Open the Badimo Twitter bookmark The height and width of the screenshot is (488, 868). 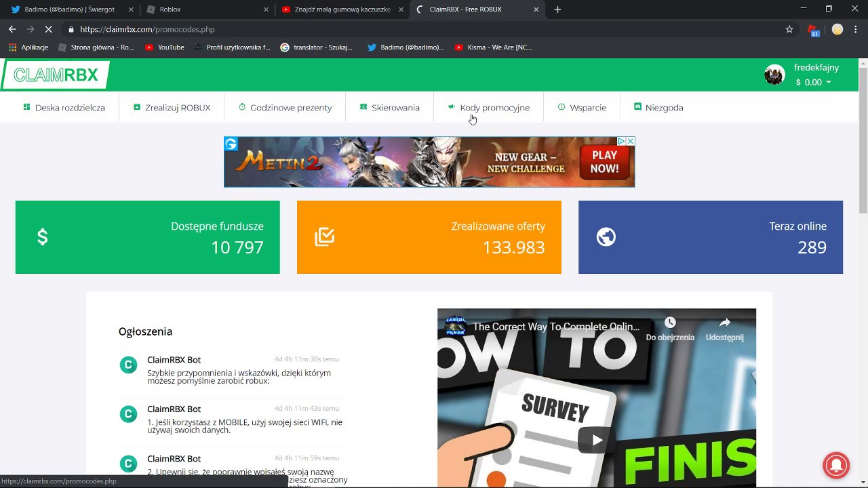coord(406,47)
